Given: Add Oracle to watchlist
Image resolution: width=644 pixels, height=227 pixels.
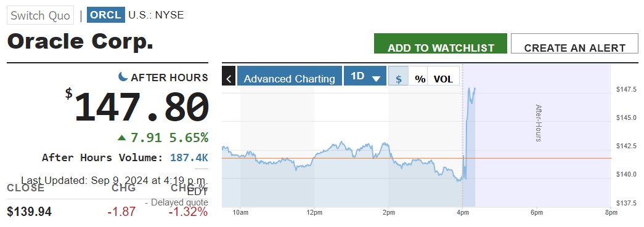Looking at the screenshot, I should pyautogui.click(x=441, y=44).
